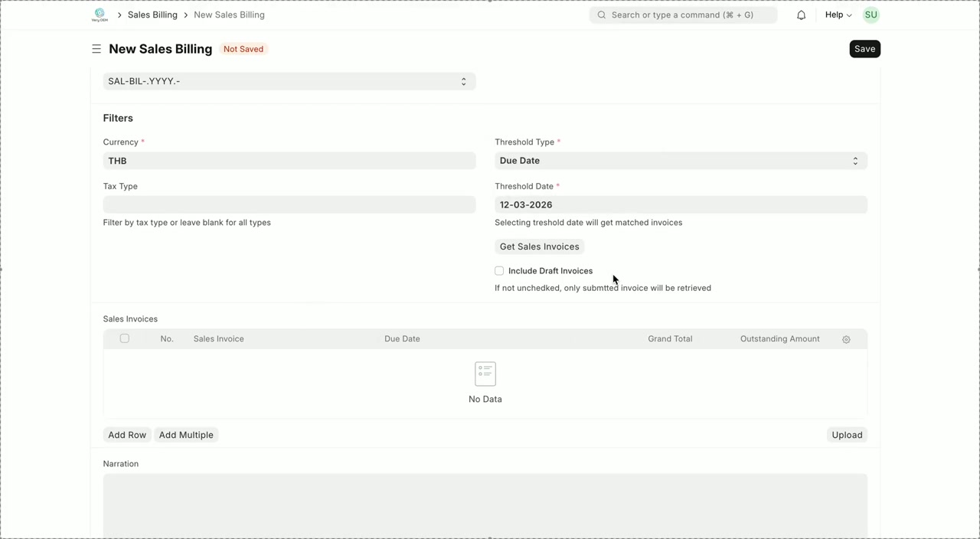Click the Add Row button
This screenshot has height=539, width=980.
click(127, 435)
